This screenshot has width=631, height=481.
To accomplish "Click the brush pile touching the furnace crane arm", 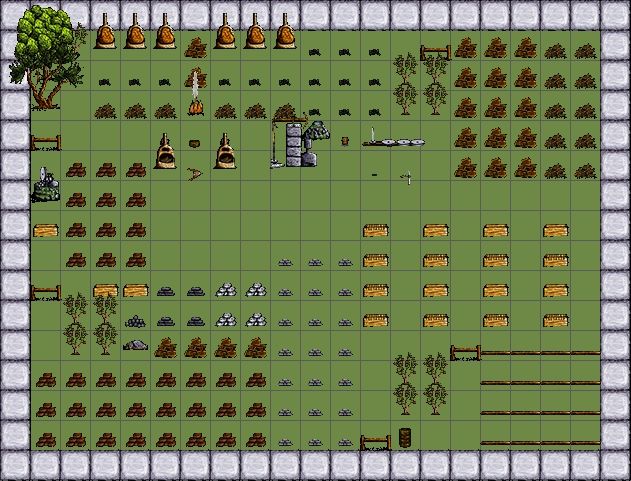I will (x=285, y=111).
